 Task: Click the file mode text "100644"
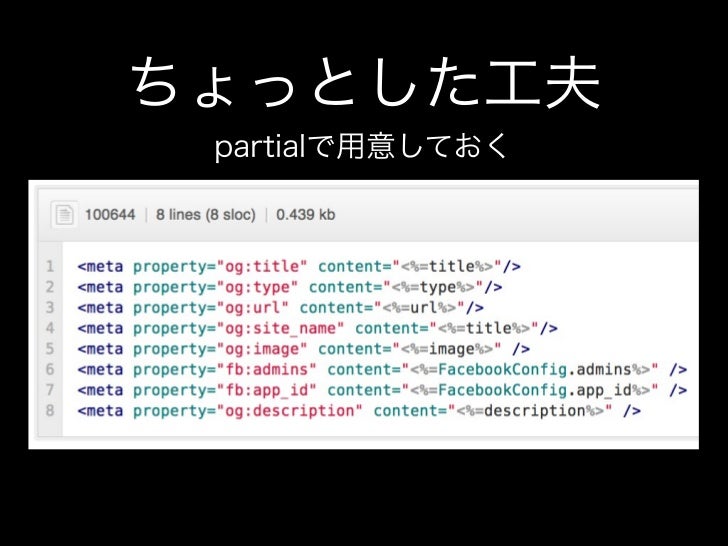(x=110, y=214)
